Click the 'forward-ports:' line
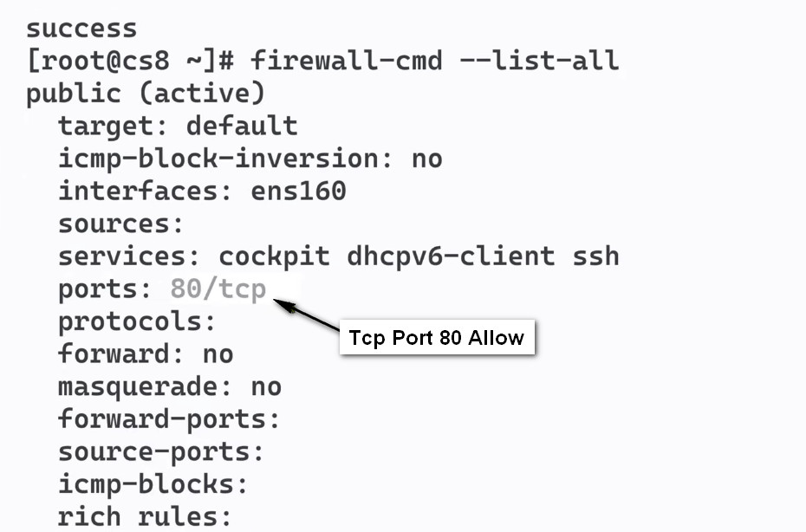This screenshot has width=806, height=532. (169, 420)
